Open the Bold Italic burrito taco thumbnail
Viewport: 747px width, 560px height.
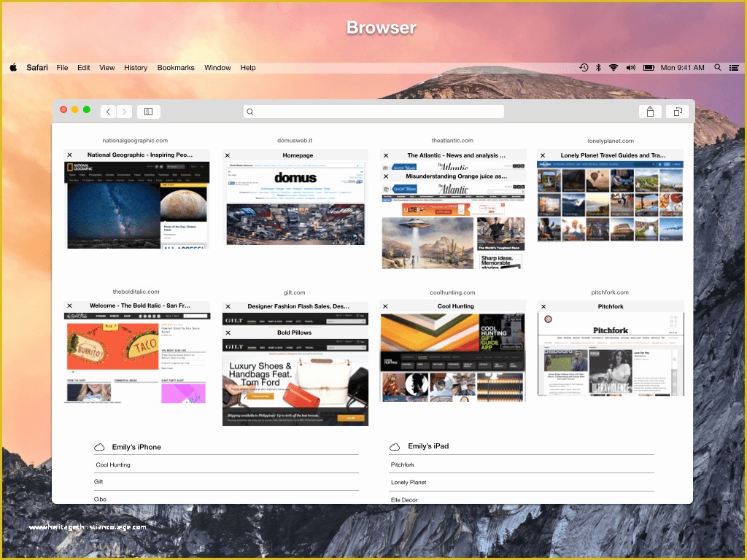coord(136,357)
